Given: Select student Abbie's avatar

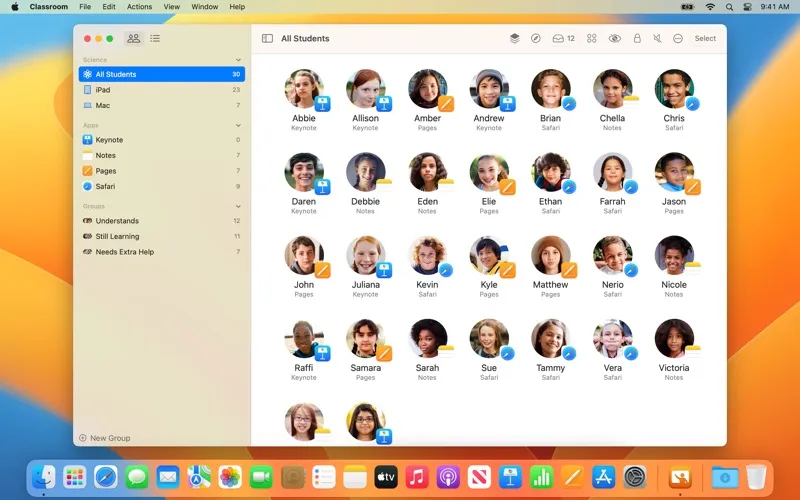Looking at the screenshot, I should coord(304,89).
